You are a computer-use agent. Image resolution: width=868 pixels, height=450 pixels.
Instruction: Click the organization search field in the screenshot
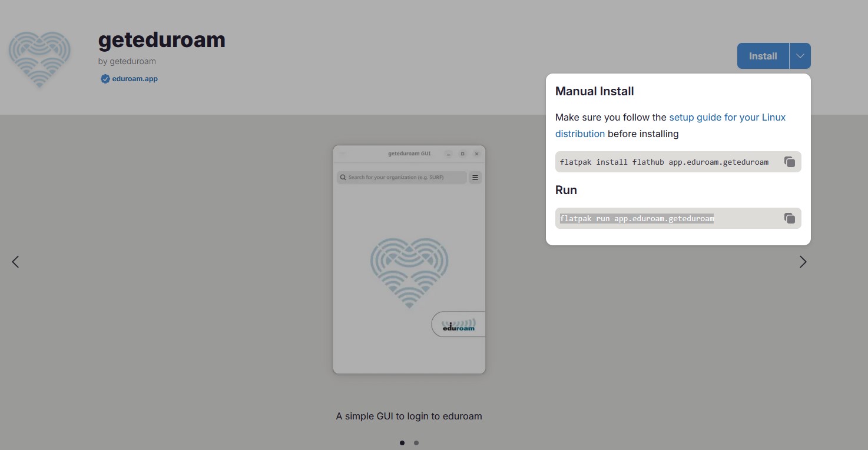coord(402,177)
